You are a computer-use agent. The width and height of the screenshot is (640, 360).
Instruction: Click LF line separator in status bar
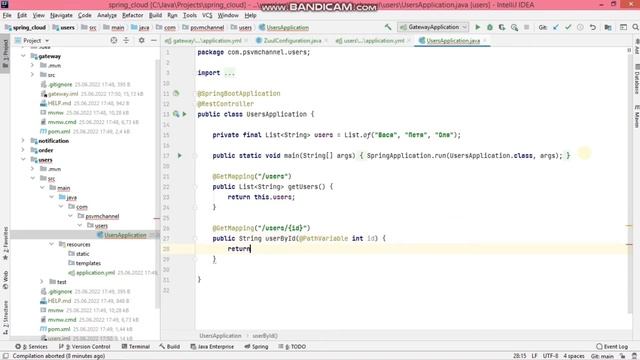(x=534, y=356)
